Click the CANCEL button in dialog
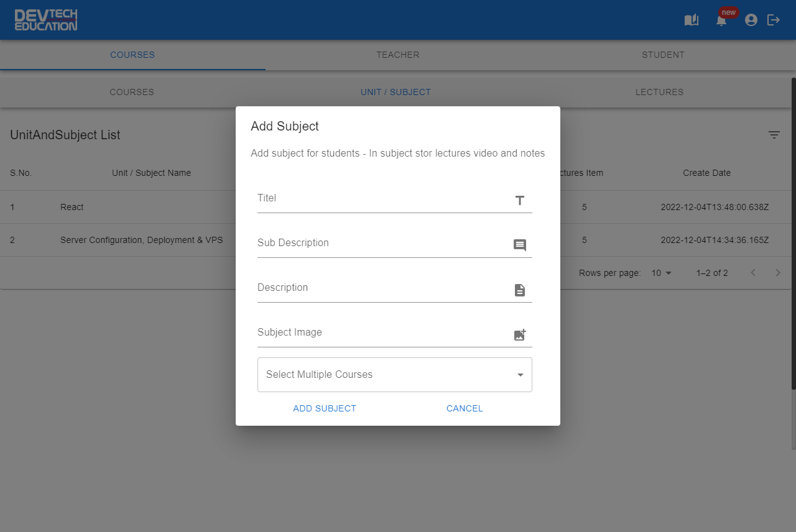 465,408
